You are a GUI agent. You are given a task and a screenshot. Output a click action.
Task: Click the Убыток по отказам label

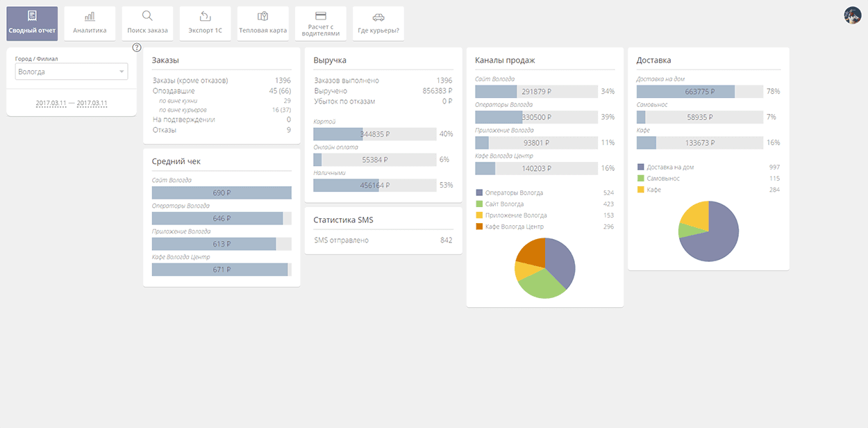(x=344, y=101)
